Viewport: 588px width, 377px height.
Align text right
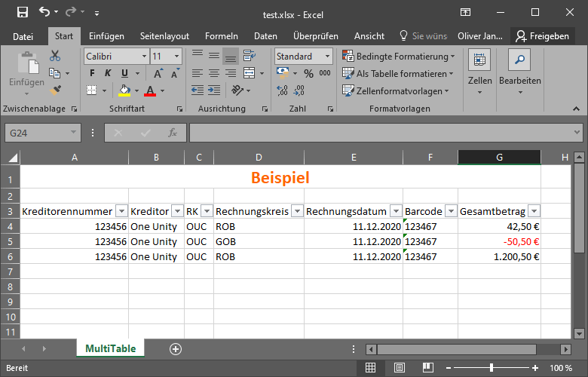click(x=231, y=73)
